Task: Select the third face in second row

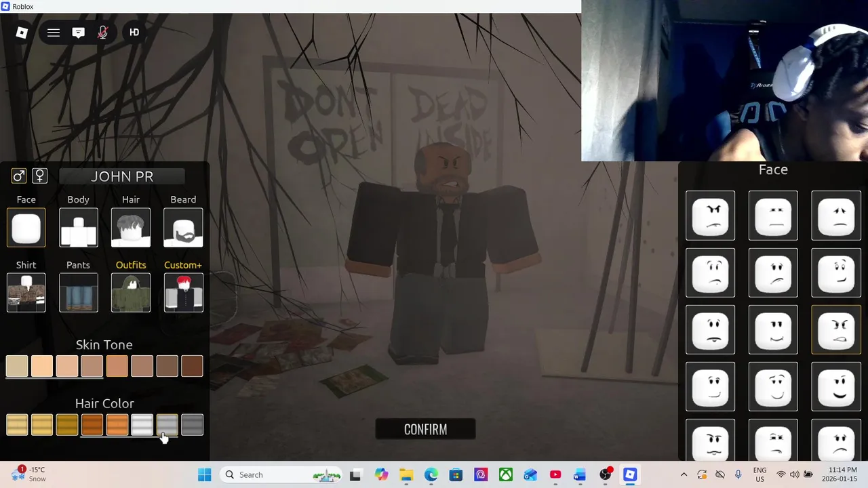Action: coord(836,272)
